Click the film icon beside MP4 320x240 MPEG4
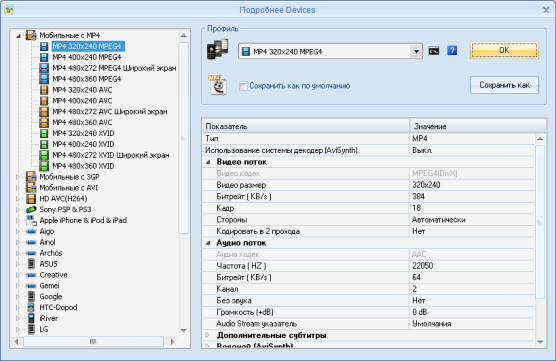Image resolution: width=556 pixels, height=361 pixels. pos(44,46)
